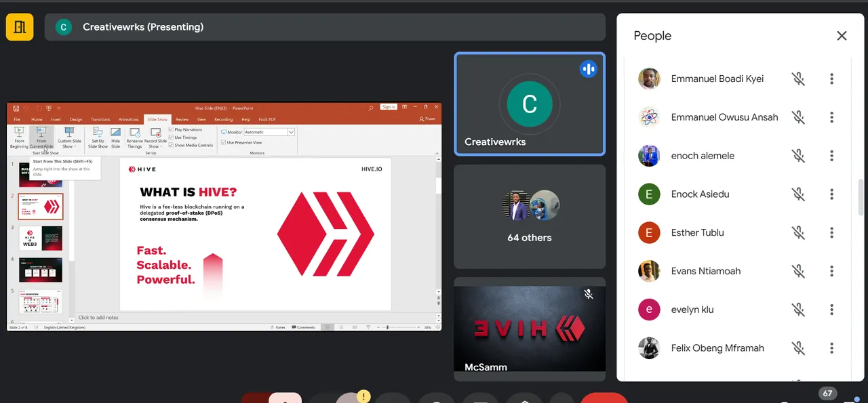Viewport: 868px width, 403px height.
Task: Click the Creativewrks speaking indicator icon
Action: pyautogui.click(x=588, y=69)
